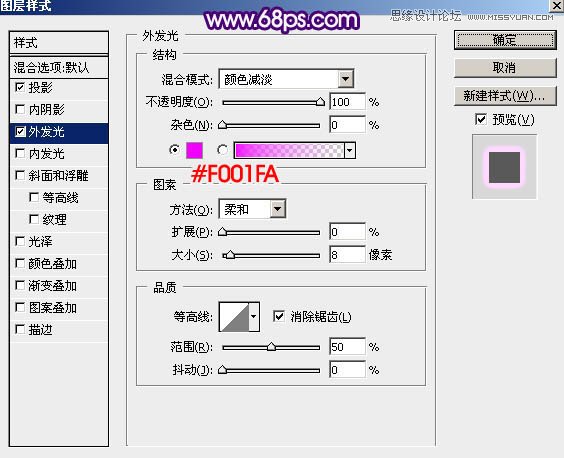Image resolution: width=564 pixels, height=458 pixels.
Task: Select the solid color radio button
Action: (x=175, y=150)
